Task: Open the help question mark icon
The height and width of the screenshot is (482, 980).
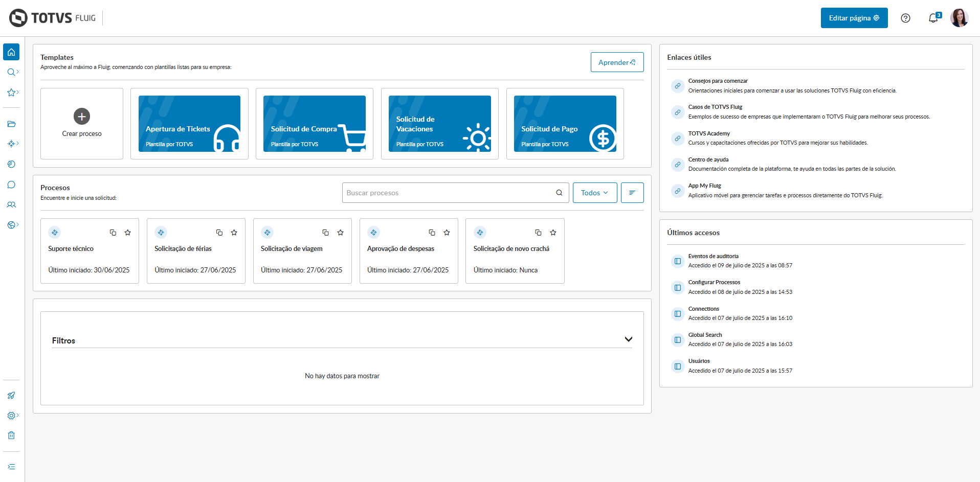Action: point(905,18)
